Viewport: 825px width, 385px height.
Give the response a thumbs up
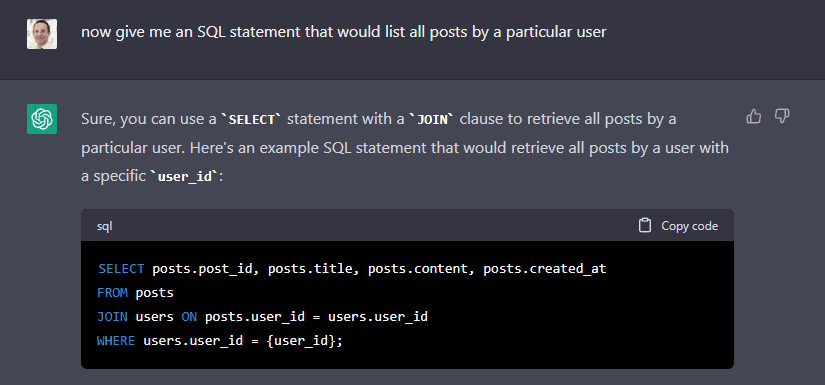(753, 116)
